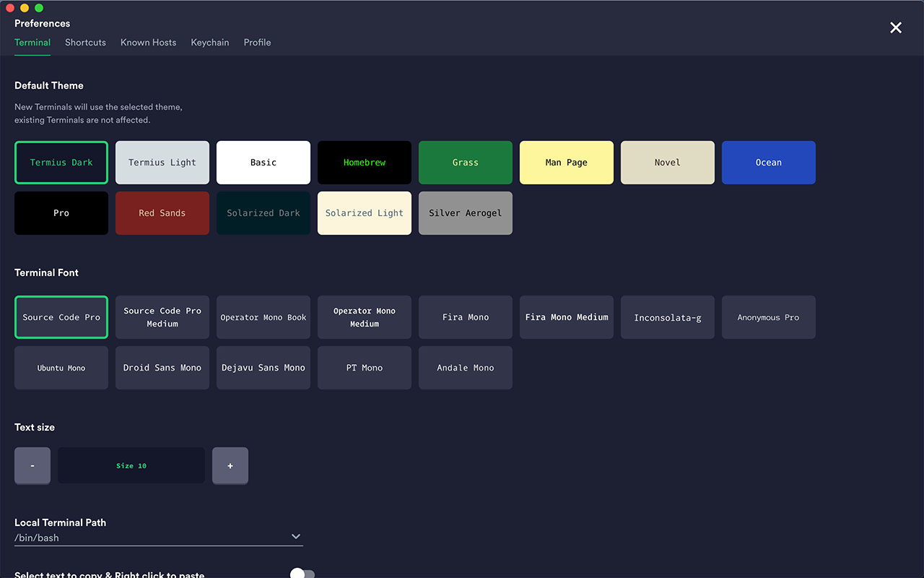The height and width of the screenshot is (578, 924).
Task: Open the Profile tab
Action: coord(257,43)
